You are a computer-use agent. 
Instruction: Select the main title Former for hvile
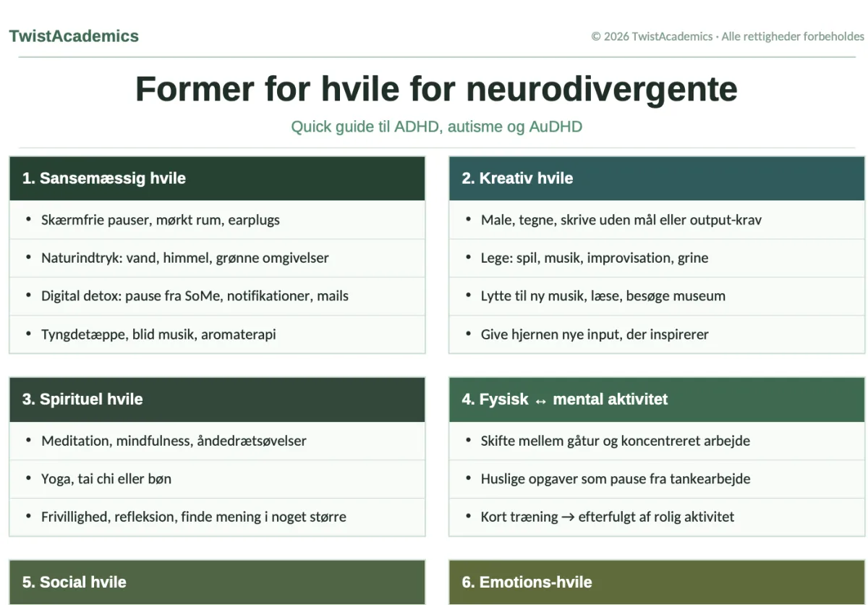[x=436, y=89]
